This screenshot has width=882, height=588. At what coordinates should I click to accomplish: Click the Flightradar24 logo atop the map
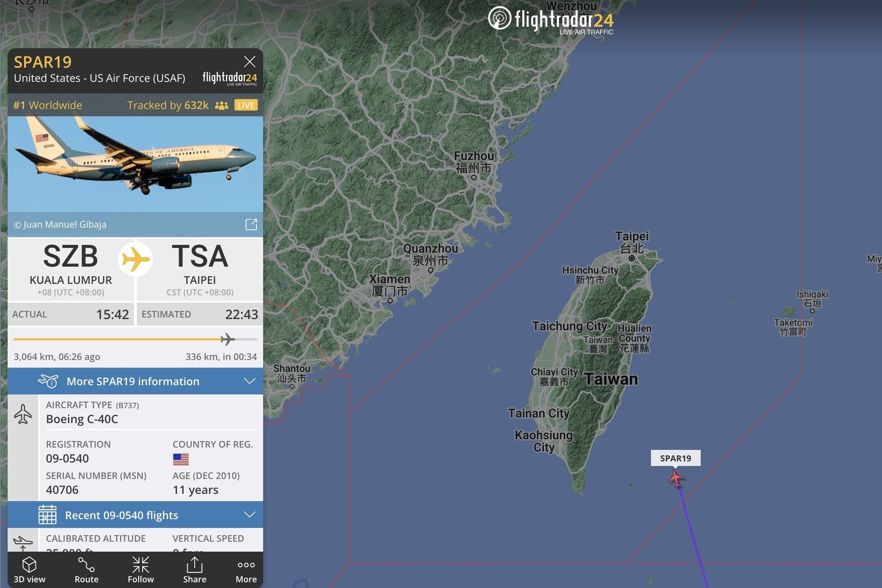click(551, 20)
